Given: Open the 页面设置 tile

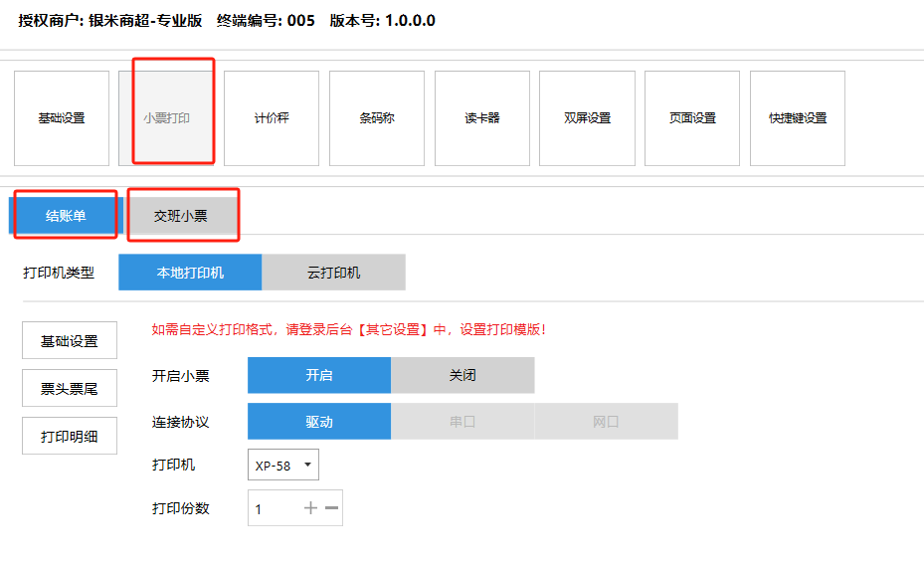Looking at the screenshot, I should tap(692, 118).
